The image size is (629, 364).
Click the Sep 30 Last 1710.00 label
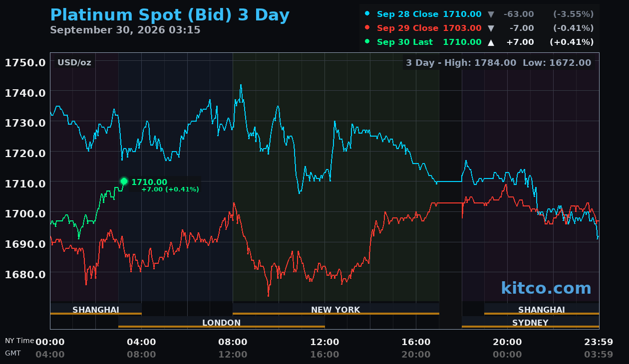(429, 42)
